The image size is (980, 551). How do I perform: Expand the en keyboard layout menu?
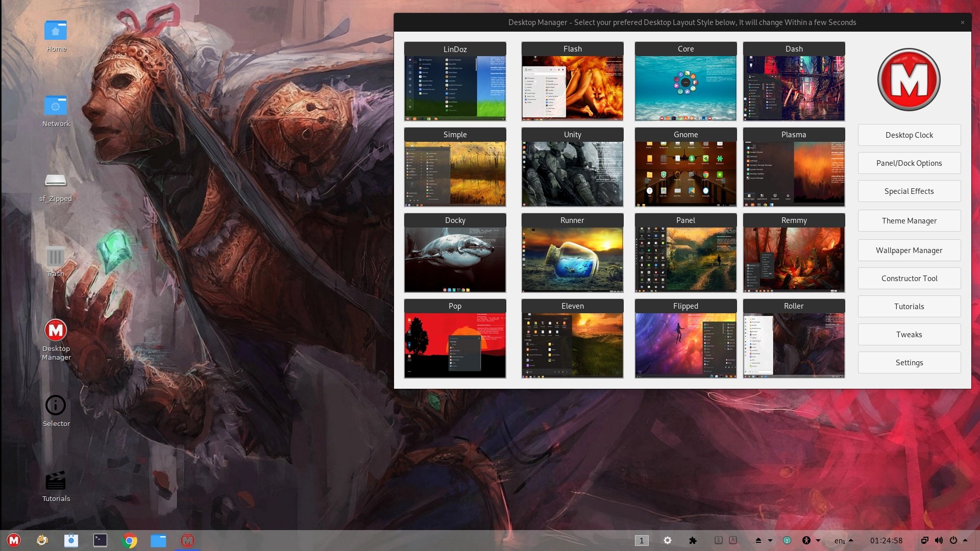(x=851, y=540)
